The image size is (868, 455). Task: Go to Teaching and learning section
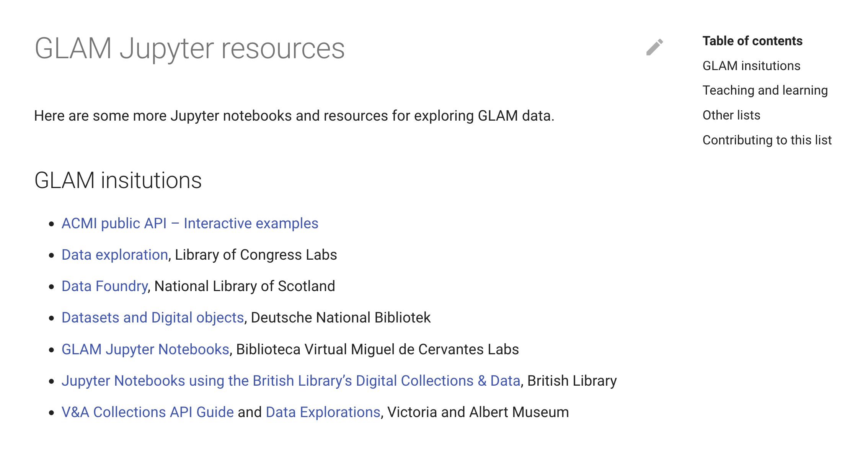[x=765, y=90]
